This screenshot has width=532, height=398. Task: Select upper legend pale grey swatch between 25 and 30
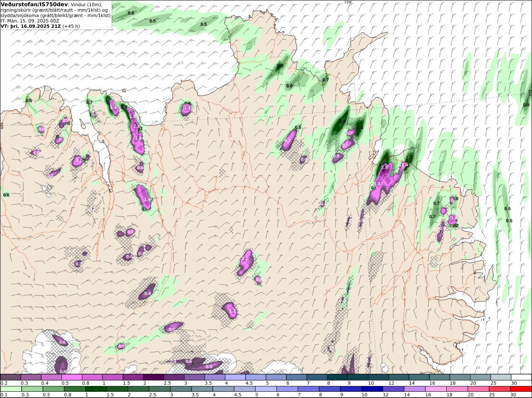(x=501, y=377)
